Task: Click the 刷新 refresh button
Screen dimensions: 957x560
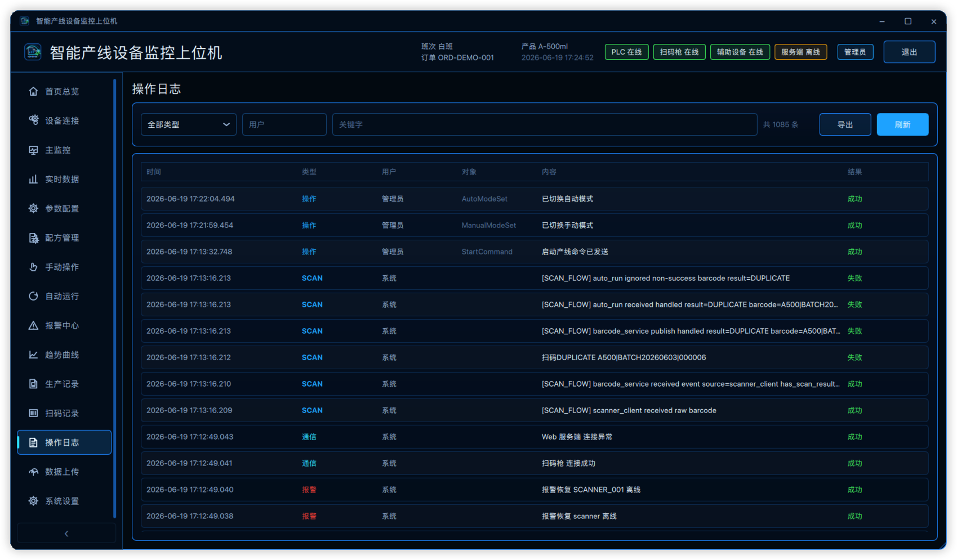Action: pyautogui.click(x=902, y=124)
